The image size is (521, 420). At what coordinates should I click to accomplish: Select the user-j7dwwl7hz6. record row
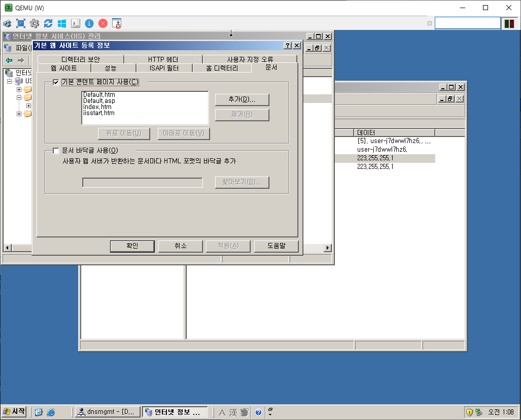point(382,150)
